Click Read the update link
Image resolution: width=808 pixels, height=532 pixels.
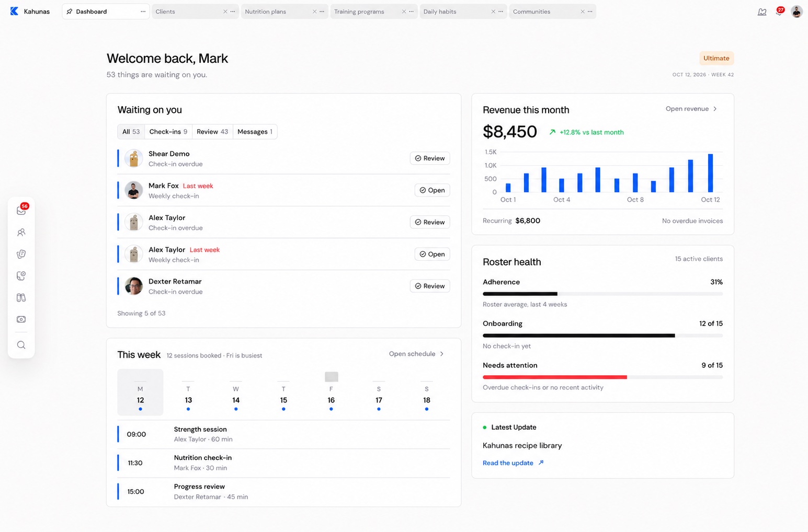(513, 463)
